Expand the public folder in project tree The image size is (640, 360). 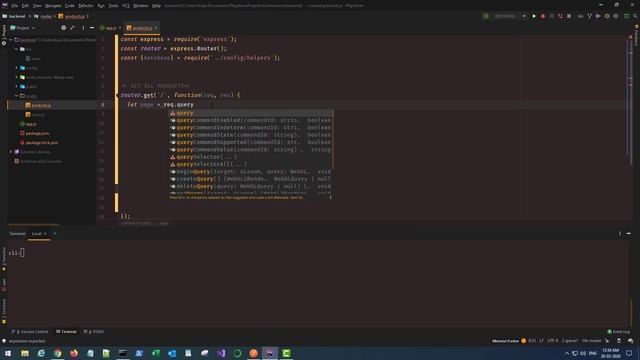click(17, 87)
